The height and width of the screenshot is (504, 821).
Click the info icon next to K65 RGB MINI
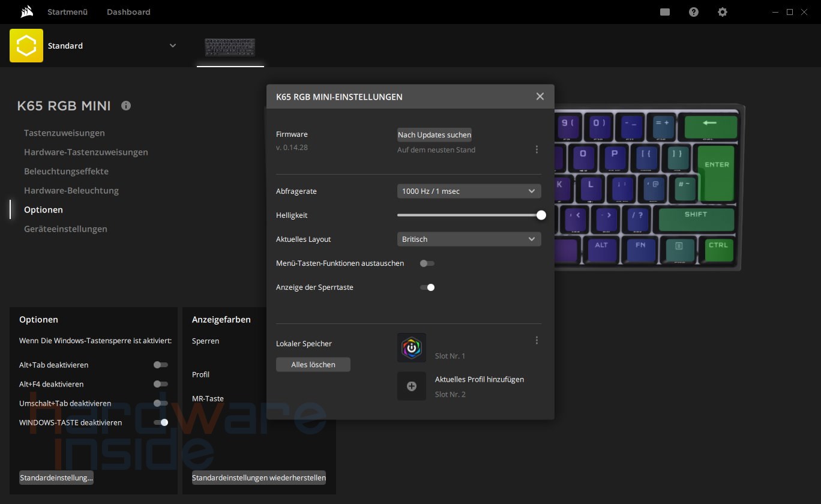point(126,106)
